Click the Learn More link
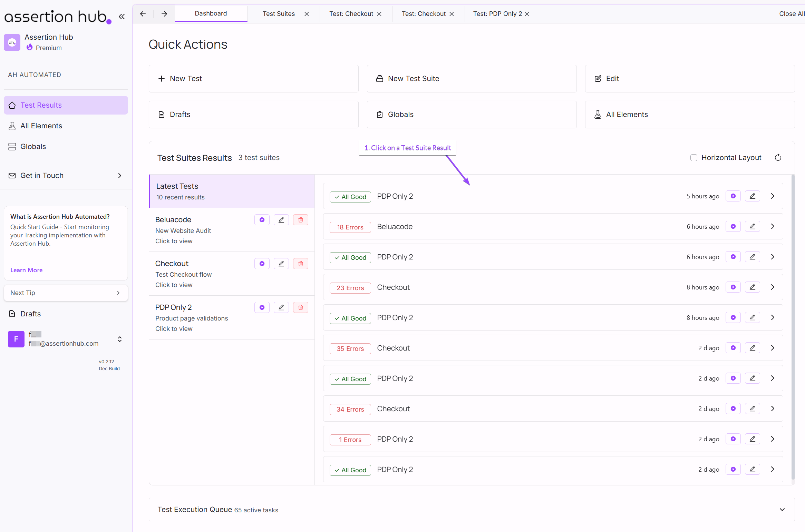Viewport: 805px width, 532px height. (26, 270)
